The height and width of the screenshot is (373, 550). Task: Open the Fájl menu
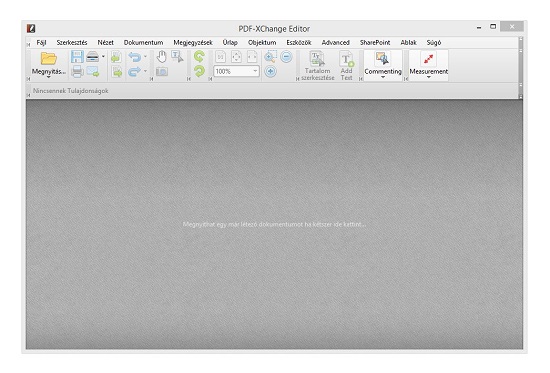41,42
